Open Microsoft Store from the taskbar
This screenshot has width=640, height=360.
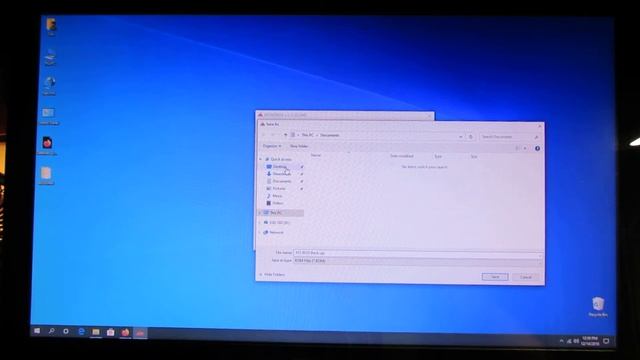tap(110, 333)
